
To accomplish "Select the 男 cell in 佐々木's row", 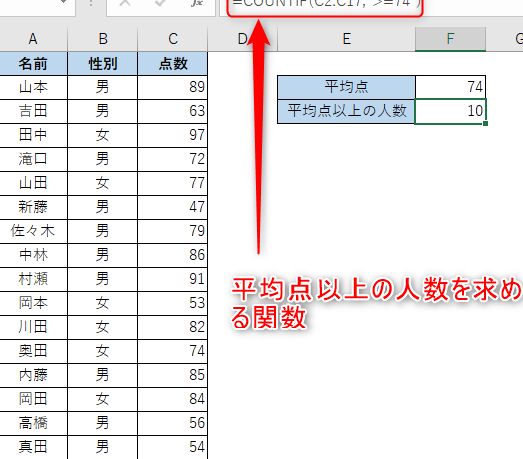I will 103,232.
